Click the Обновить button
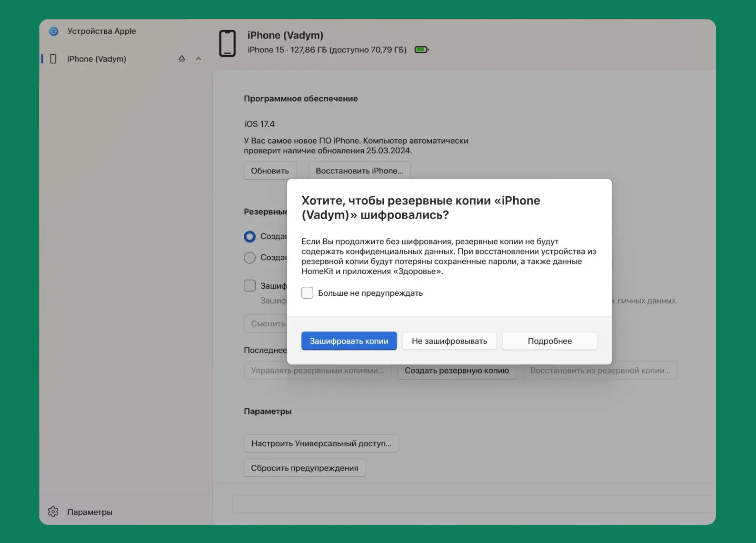The width and height of the screenshot is (756, 543). (x=270, y=171)
